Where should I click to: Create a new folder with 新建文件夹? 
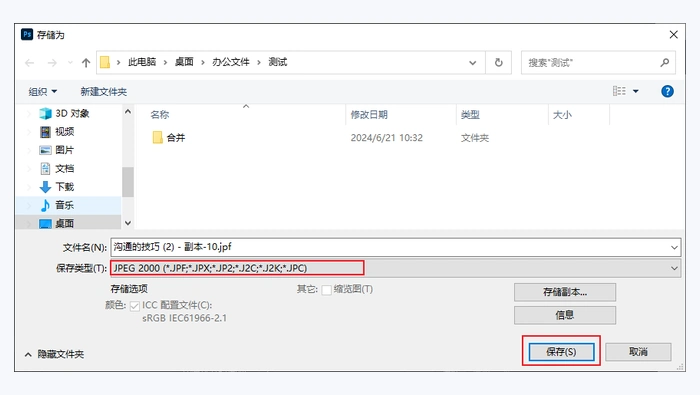click(x=104, y=91)
